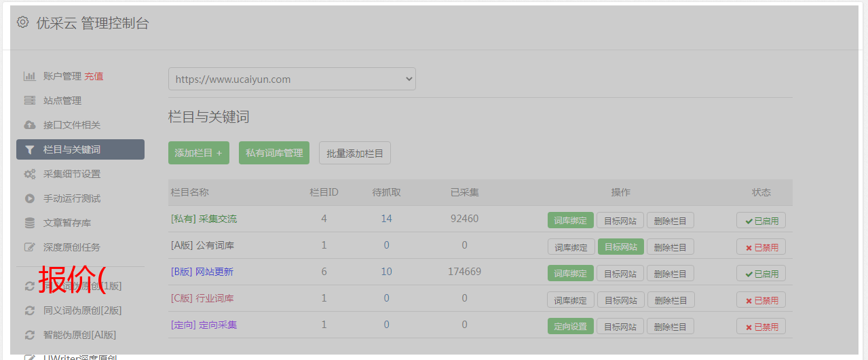The width and height of the screenshot is (868, 360).
Task: Click 目标网站 in the 网站更新 row
Action: tap(620, 273)
